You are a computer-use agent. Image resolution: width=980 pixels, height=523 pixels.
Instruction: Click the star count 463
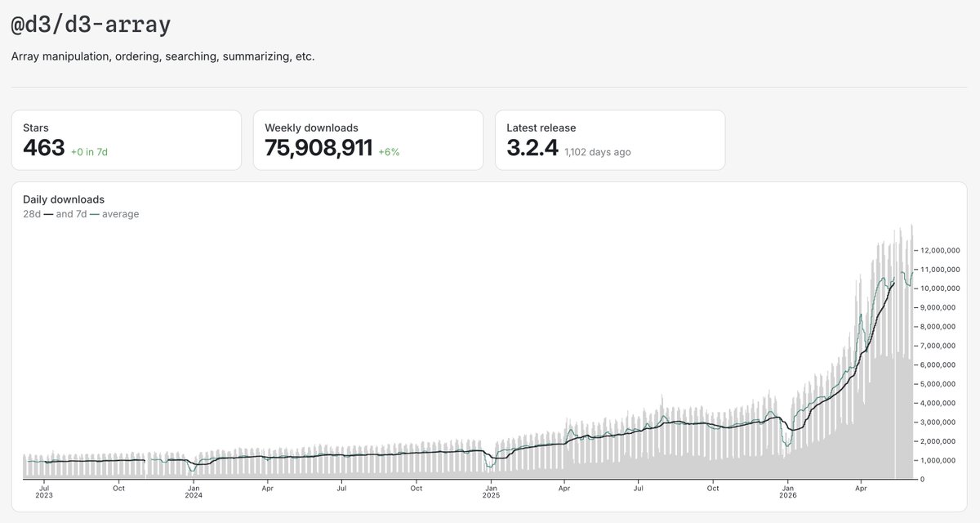[43, 148]
